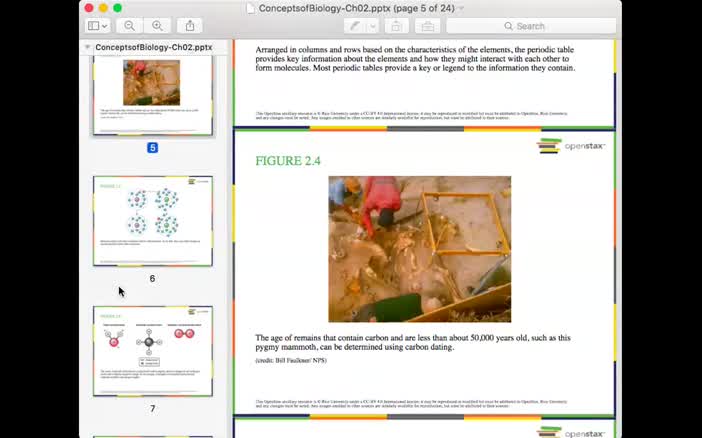Zoom out with the minus magnifier

click(129, 26)
